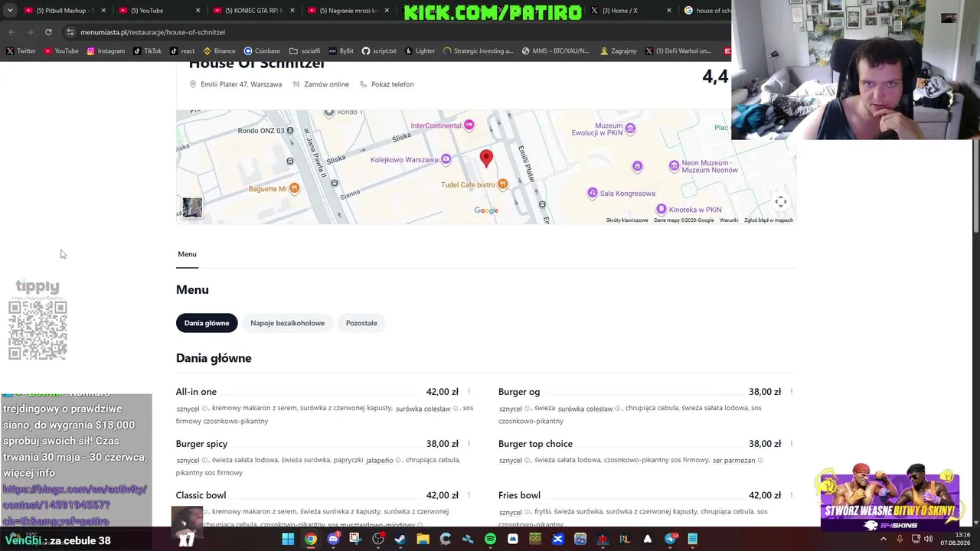980x551 pixels.
Task: Open the Strategic Investing bookmark
Action: click(478, 51)
